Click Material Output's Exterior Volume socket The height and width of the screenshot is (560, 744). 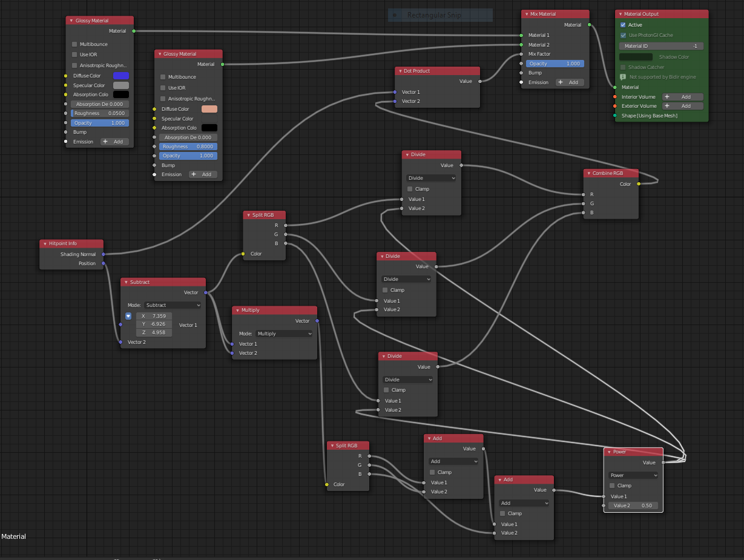click(x=615, y=106)
